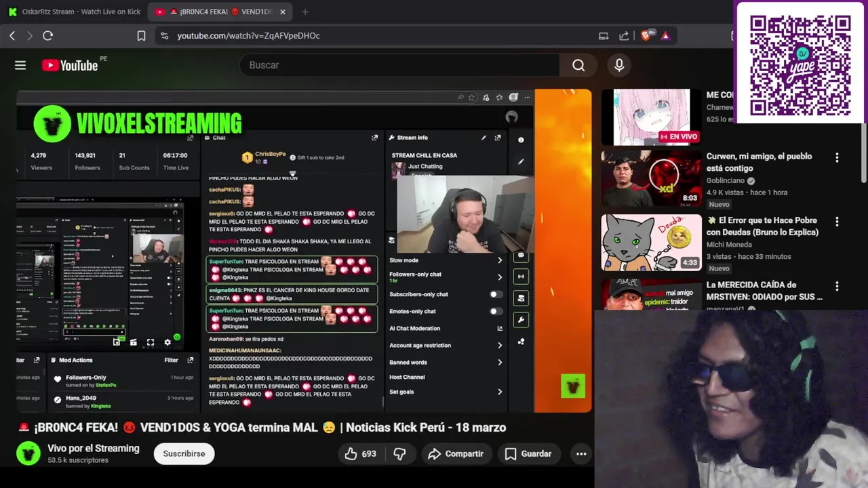Click Compartir button under the video

click(456, 454)
